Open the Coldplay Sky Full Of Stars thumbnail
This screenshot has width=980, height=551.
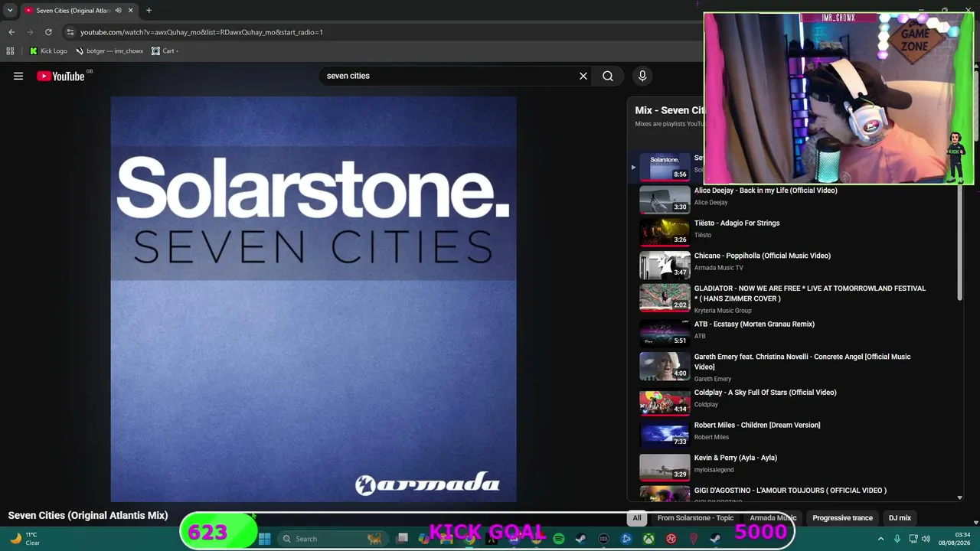[665, 402]
